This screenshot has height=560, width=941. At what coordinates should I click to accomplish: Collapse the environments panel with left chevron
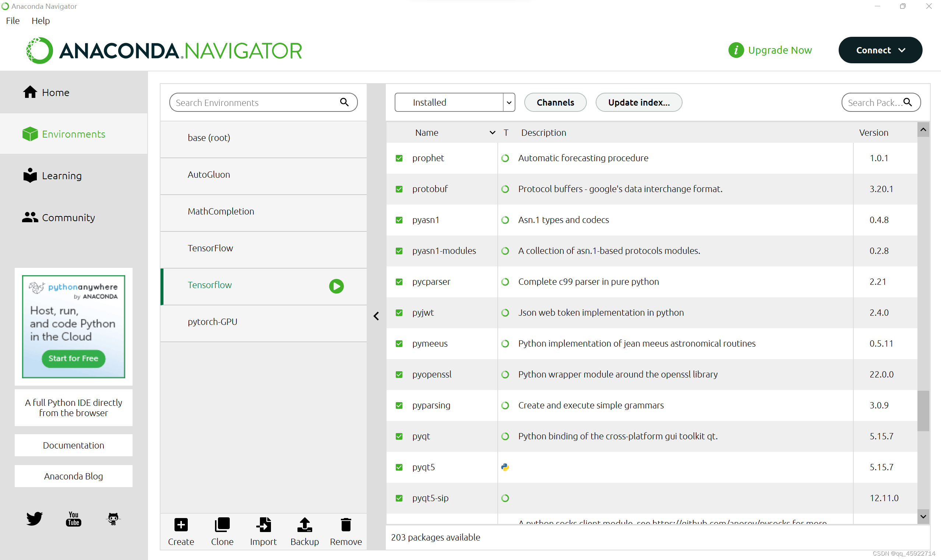376,316
